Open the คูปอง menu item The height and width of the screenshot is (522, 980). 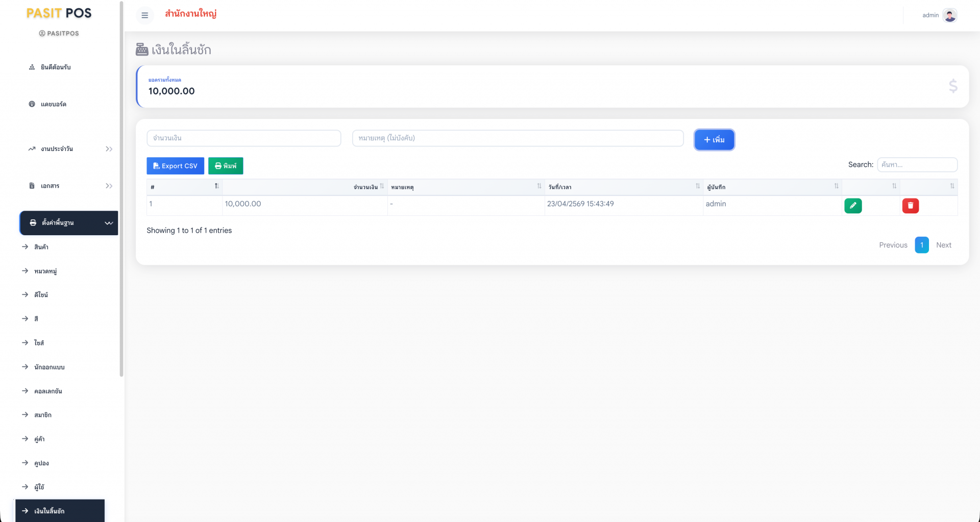point(41,463)
